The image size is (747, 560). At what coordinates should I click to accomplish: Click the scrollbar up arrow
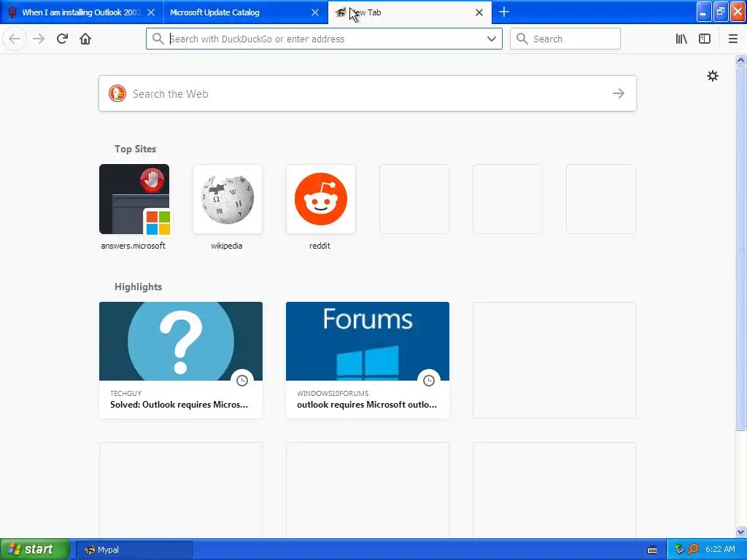coord(740,60)
